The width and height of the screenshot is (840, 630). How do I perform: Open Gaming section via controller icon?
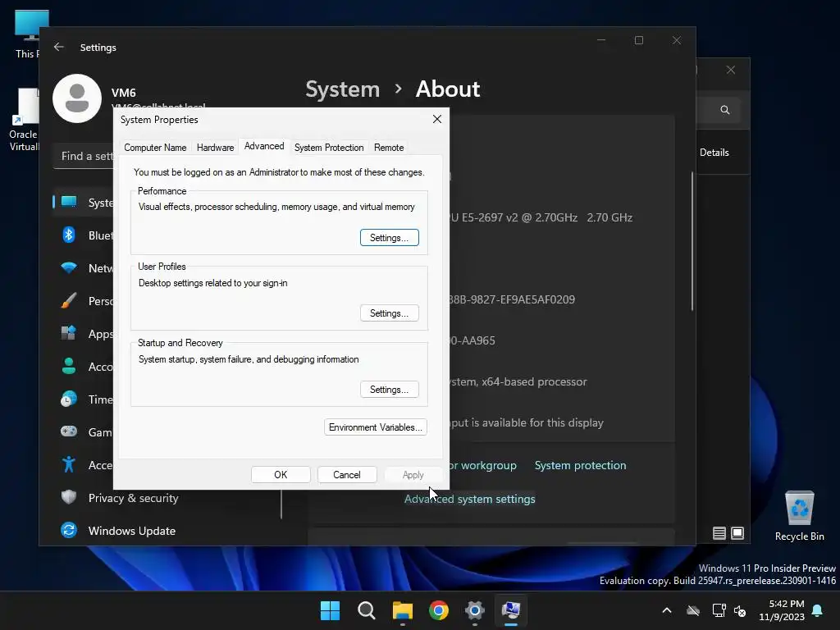pyautogui.click(x=69, y=431)
